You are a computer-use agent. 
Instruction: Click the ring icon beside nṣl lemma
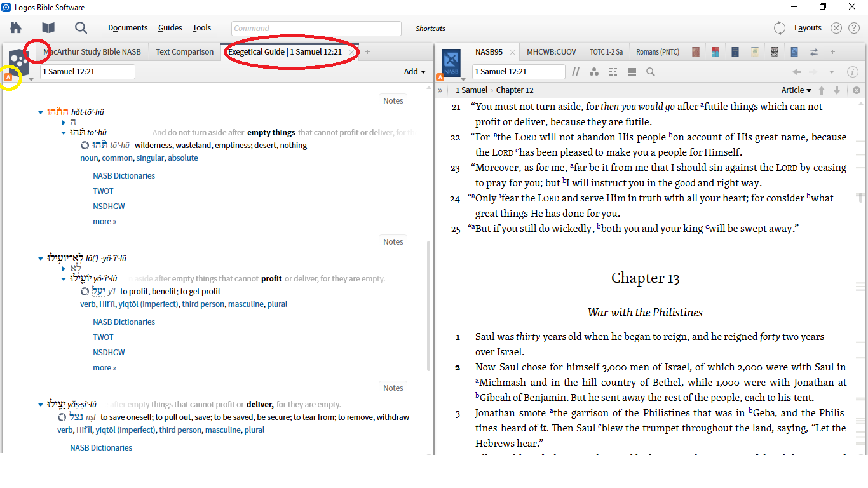[62, 417]
